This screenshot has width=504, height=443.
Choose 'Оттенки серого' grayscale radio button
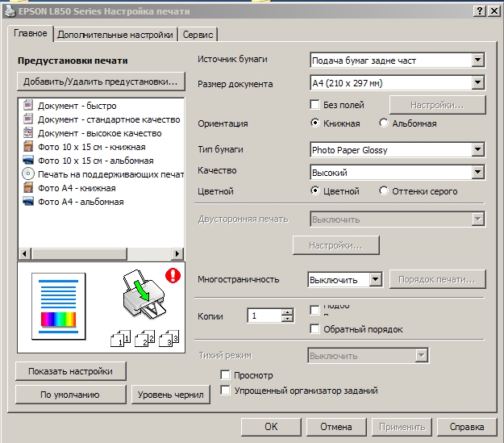click(384, 190)
